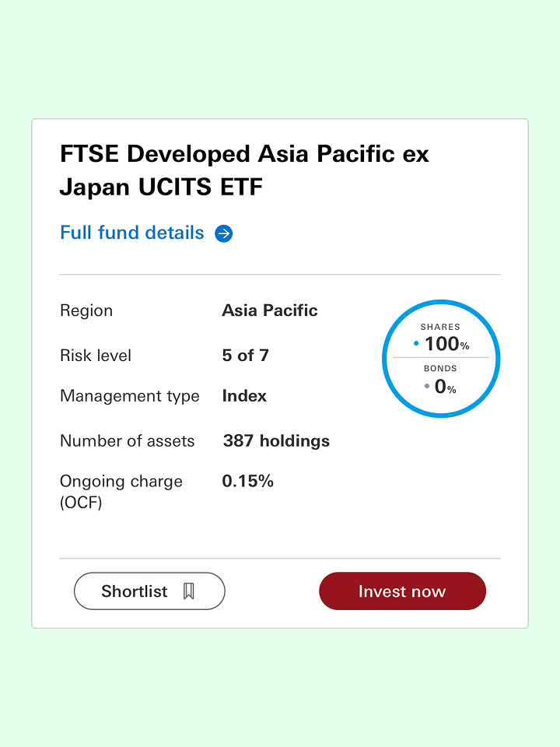Click the Asia Pacific region value
The height and width of the screenshot is (747, 560).
[270, 310]
